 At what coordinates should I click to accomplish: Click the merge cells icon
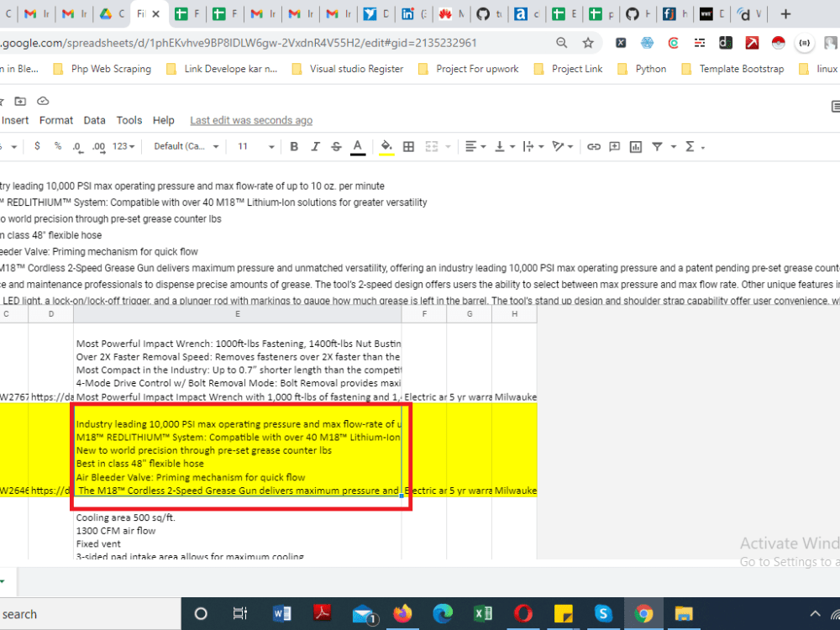[431, 146]
